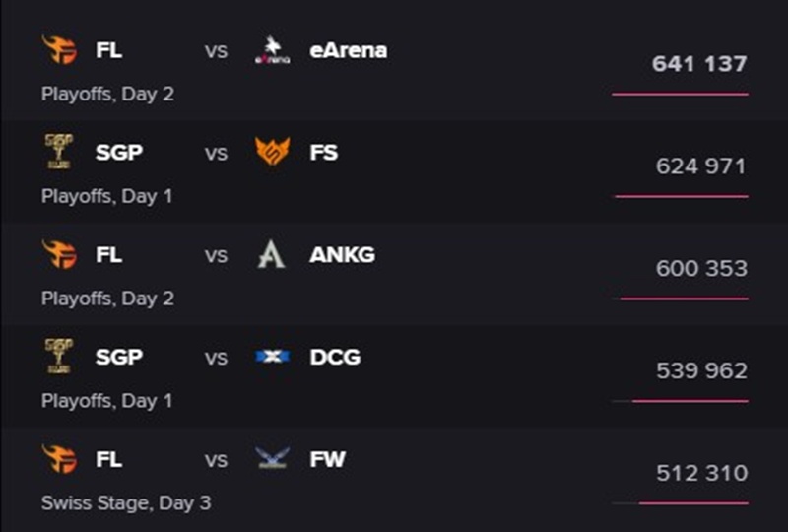
Task: Click the eArena team logo
Action: pos(273,50)
